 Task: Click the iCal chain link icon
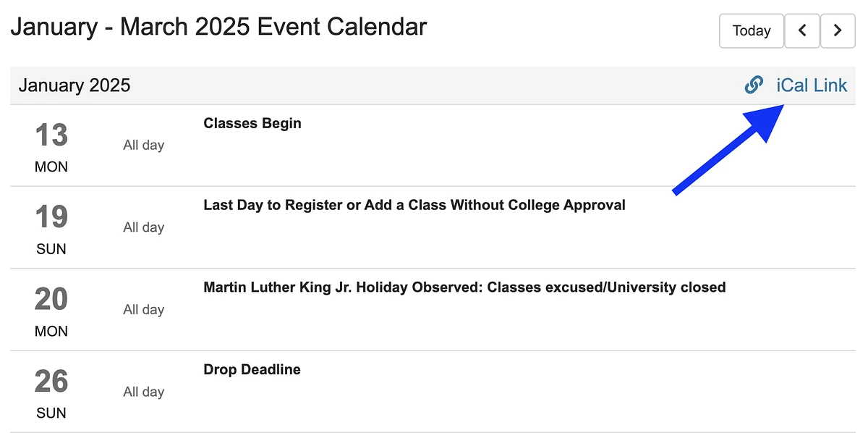[x=754, y=85]
